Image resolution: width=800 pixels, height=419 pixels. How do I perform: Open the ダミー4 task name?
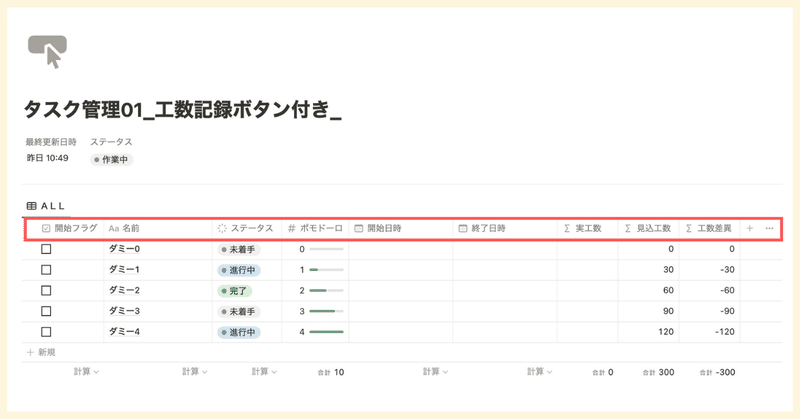[124, 332]
